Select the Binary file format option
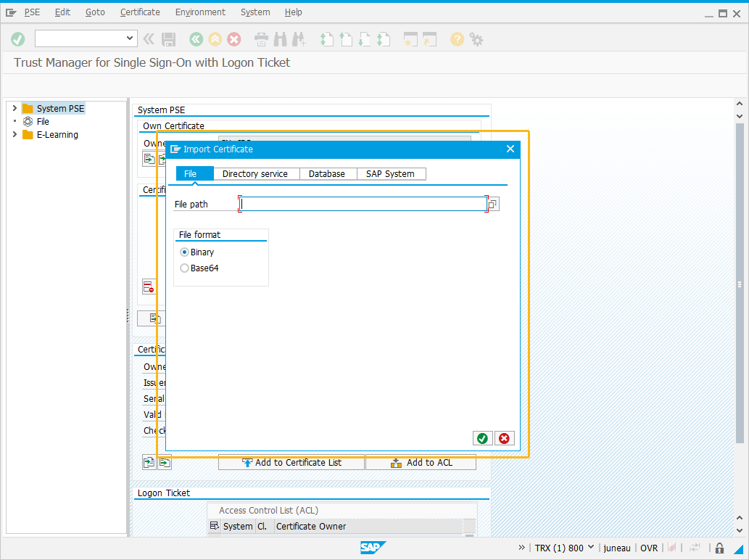Viewport: 749px width, 560px height. coord(184,252)
